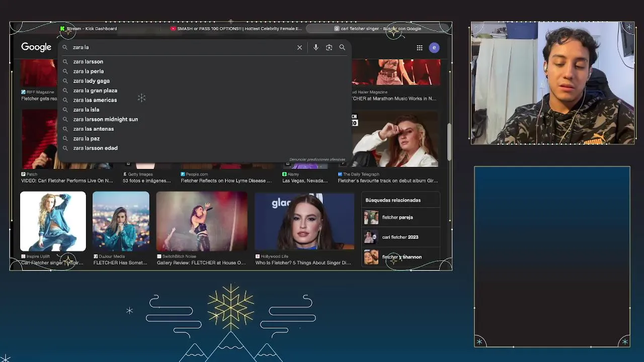Open the Inspire Uplift image thumbnail
Viewport: 644px width, 362px height.
(x=53, y=221)
